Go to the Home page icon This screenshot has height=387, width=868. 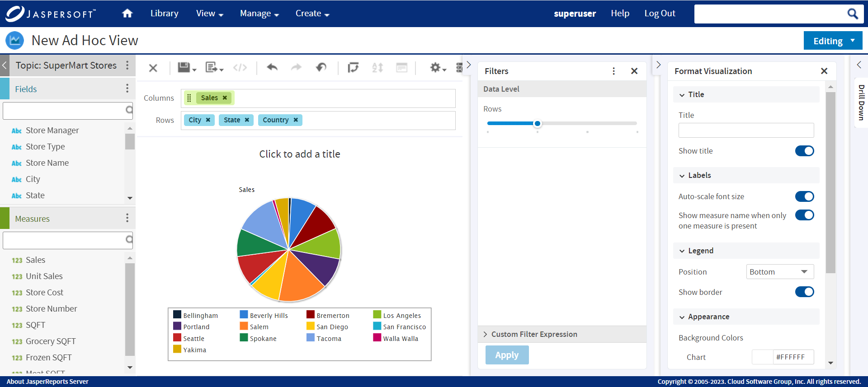coord(127,14)
